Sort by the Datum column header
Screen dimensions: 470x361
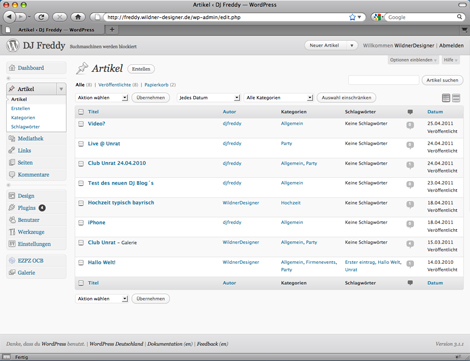(x=435, y=112)
